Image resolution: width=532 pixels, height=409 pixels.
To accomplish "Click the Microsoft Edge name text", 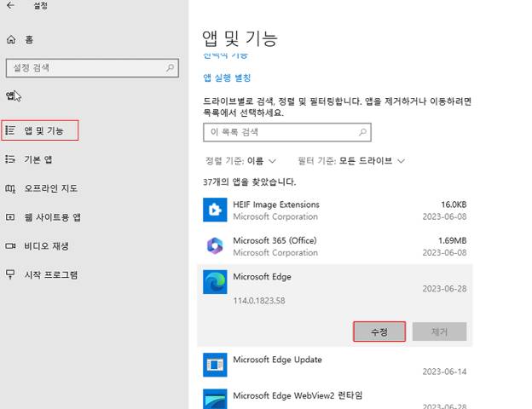I will [x=262, y=277].
